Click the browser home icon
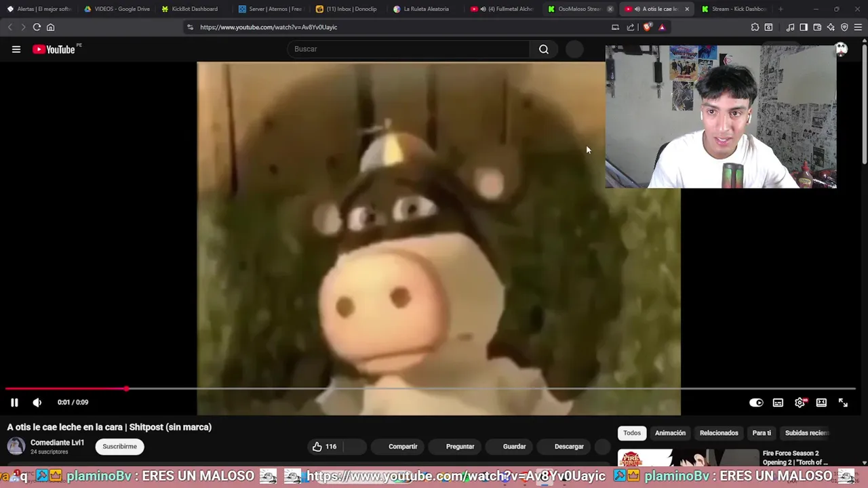Screen dimensions: 868x488 coord(50,27)
